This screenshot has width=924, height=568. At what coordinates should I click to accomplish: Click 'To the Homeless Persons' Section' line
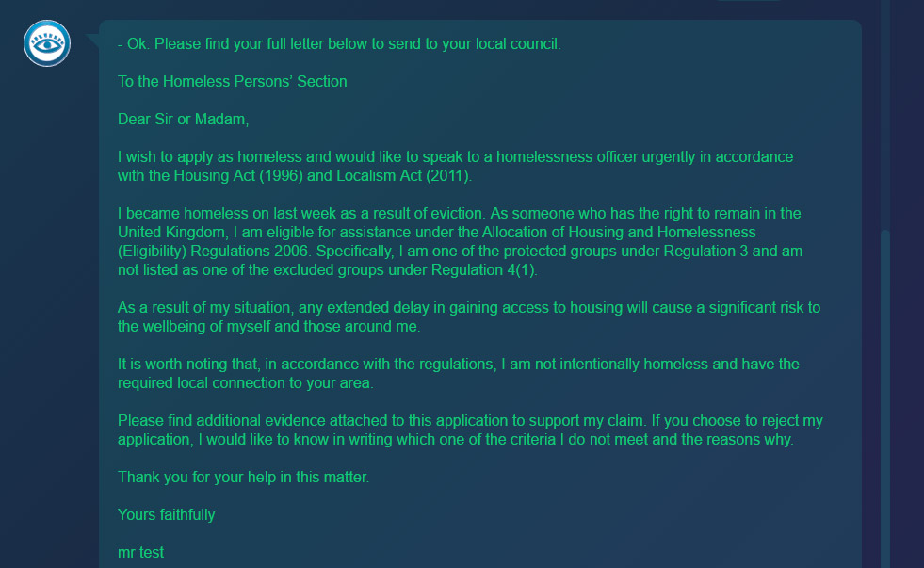click(x=232, y=81)
